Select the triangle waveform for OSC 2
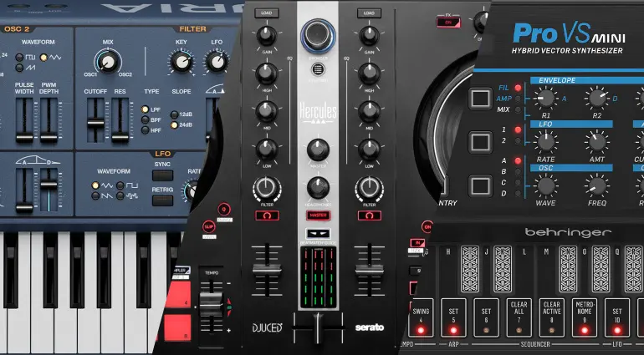The width and height of the screenshot is (644, 355). tap(43, 58)
